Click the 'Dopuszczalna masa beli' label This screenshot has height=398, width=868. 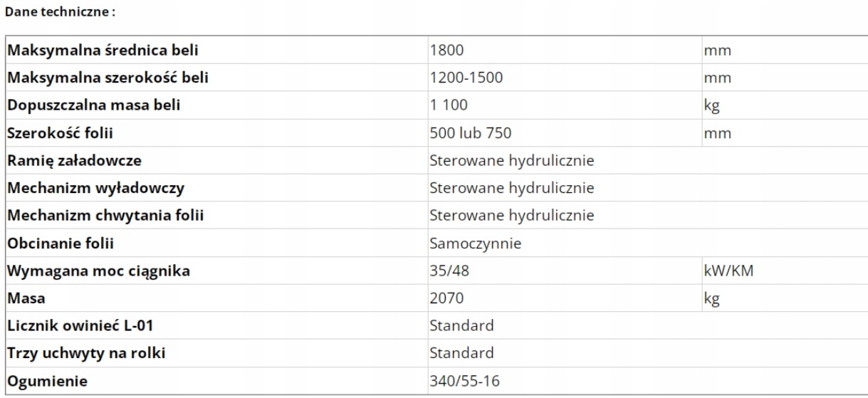click(x=94, y=105)
